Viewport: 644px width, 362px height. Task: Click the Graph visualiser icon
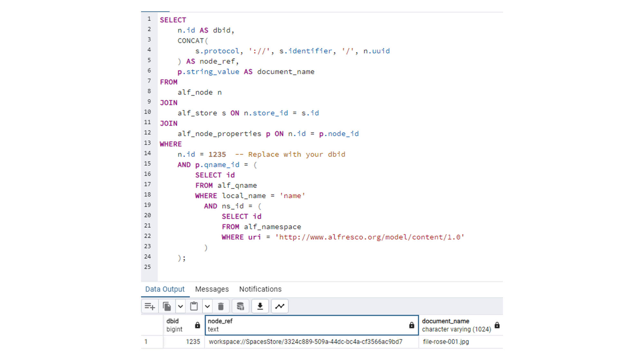tap(280, 306)
